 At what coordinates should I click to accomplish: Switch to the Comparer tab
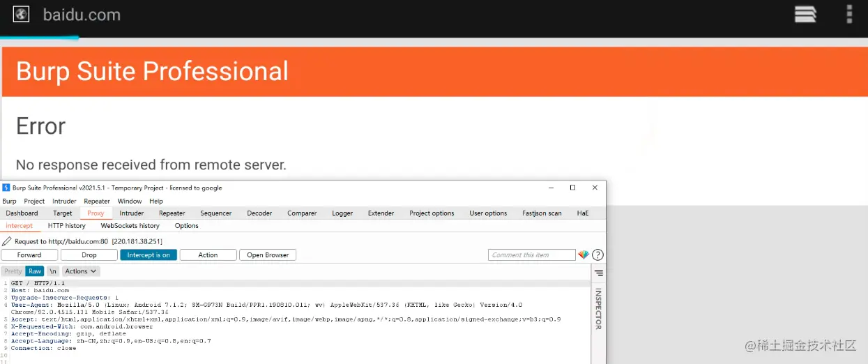pyautogui.click(x=302, y=213)
